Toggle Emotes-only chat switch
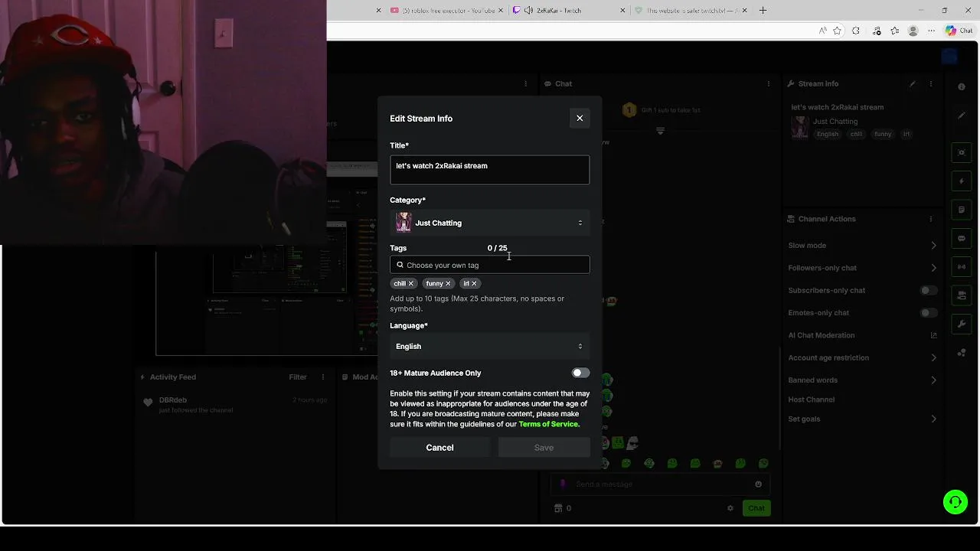Image resolution: width=980 pixels, height=551 pixels. pos(928,313)
